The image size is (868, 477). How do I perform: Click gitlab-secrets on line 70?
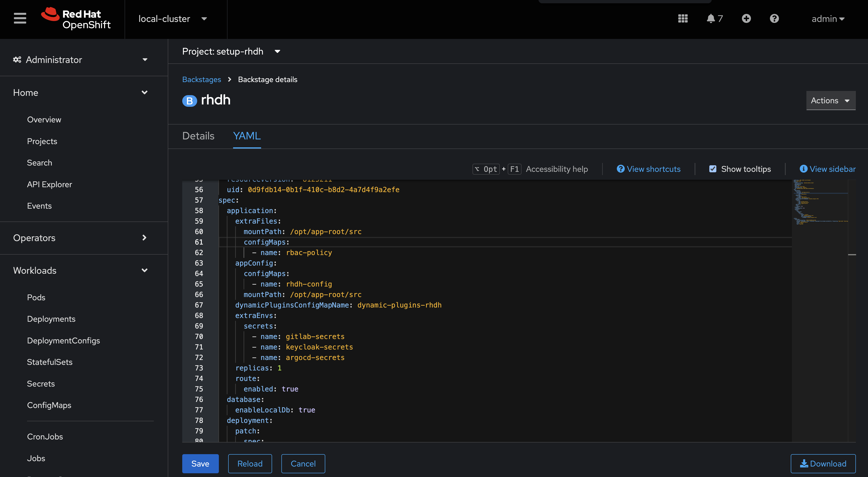point(315,337)
